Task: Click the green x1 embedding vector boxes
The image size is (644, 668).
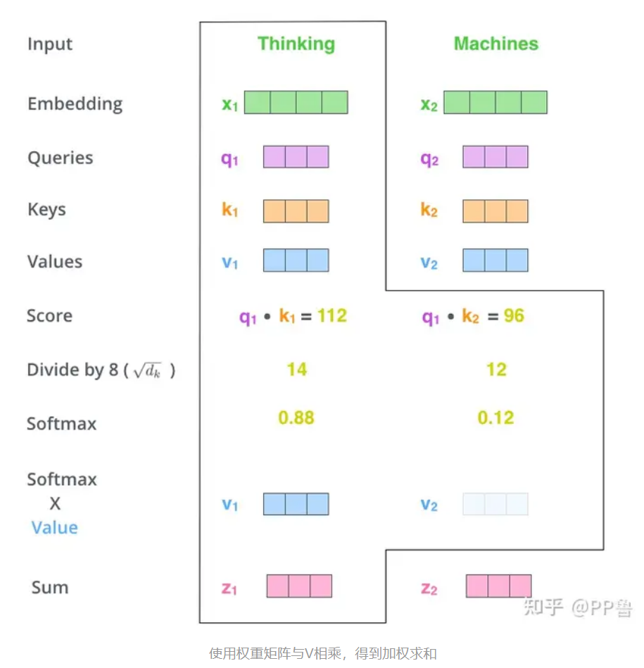Action: pyautogui.click(x=296, y=102)
